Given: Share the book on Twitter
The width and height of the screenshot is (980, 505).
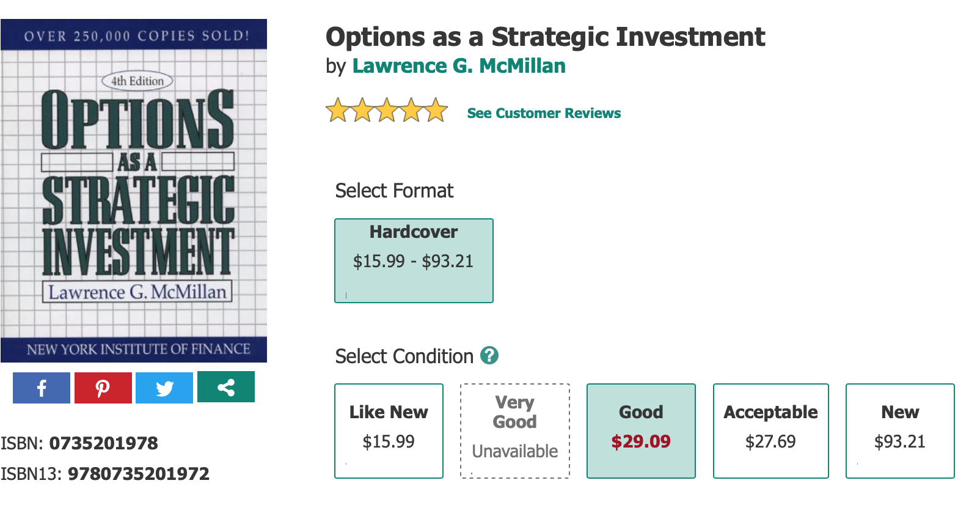Looking at the screenshot, I should 164,388.
